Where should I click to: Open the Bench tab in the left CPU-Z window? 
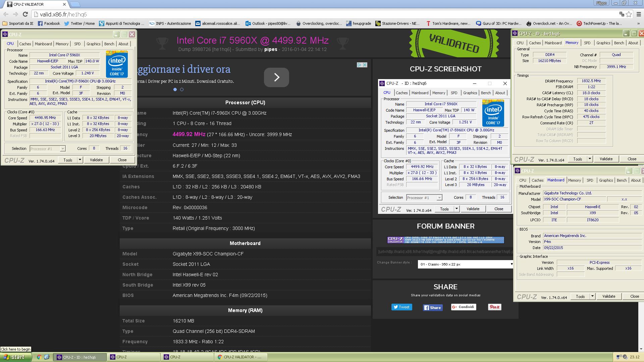point(109,44)
